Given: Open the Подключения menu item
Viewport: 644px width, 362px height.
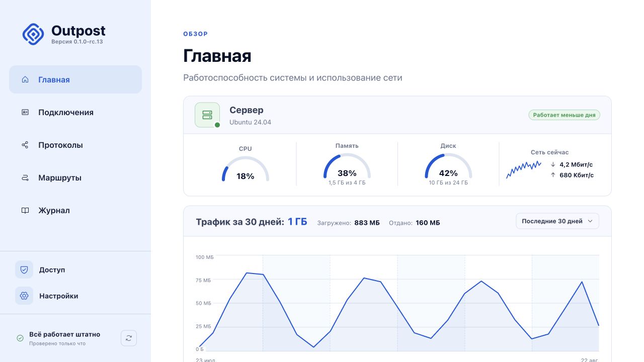Looking at the screenshot, I should [x=75, y=112].
